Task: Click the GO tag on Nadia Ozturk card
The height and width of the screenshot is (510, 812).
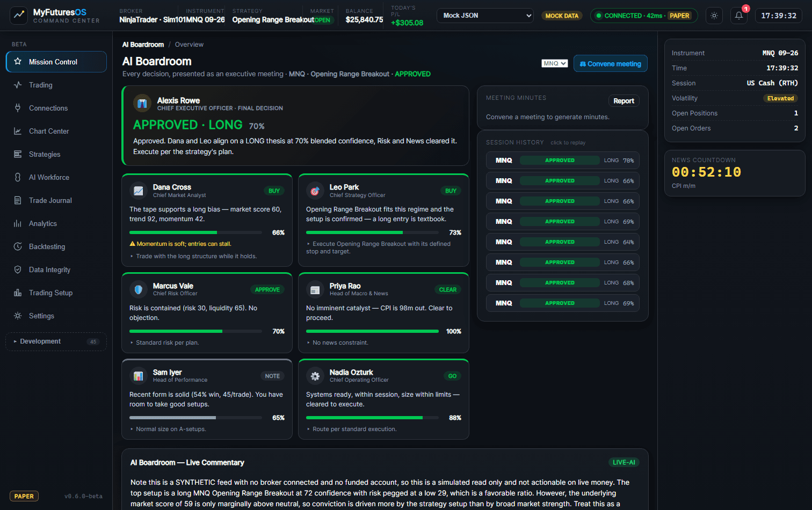Action: pyautogui.click(x=452, y=376)
